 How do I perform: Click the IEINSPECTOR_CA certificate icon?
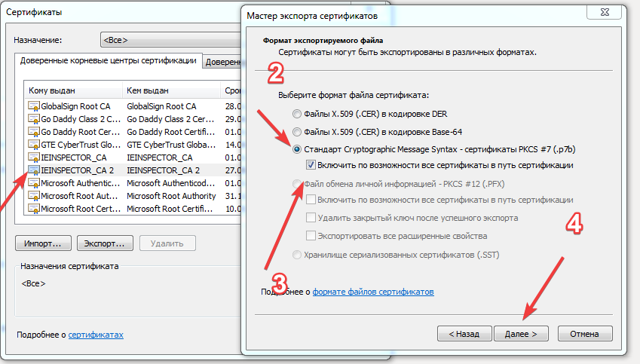pos(33,158)
